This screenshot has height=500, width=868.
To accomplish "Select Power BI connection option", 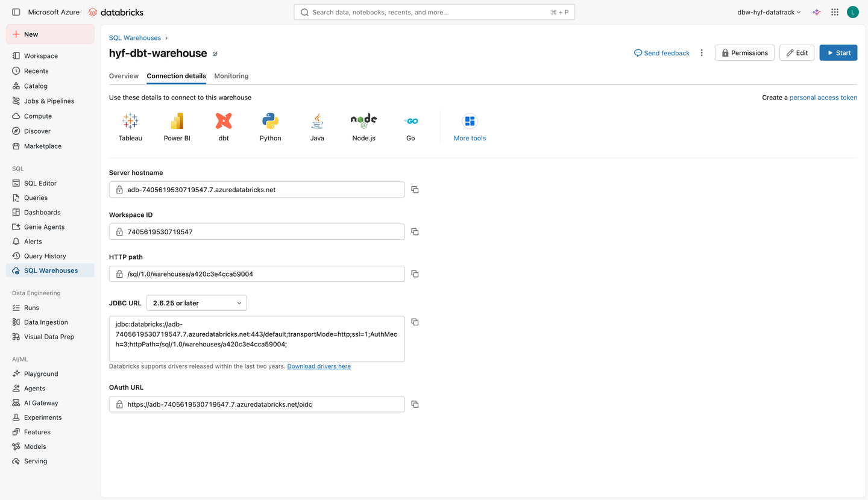I will pos(177,127).
